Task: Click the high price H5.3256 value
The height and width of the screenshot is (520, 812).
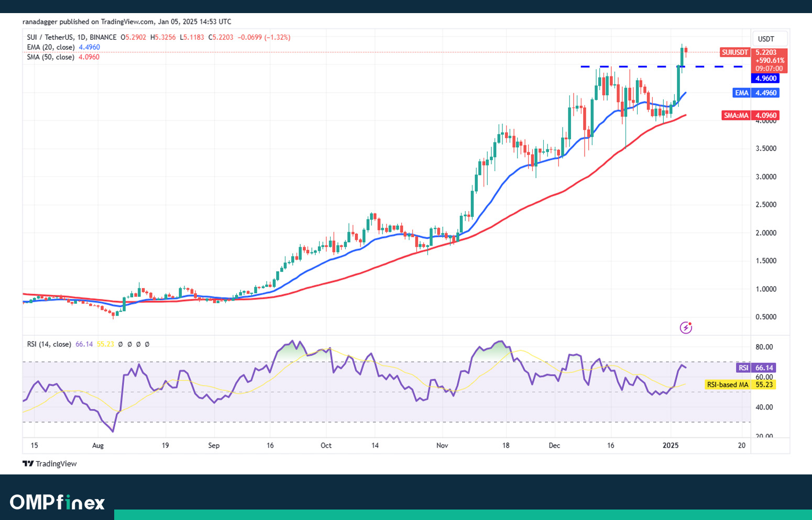Action: click(x=163, y=37)
